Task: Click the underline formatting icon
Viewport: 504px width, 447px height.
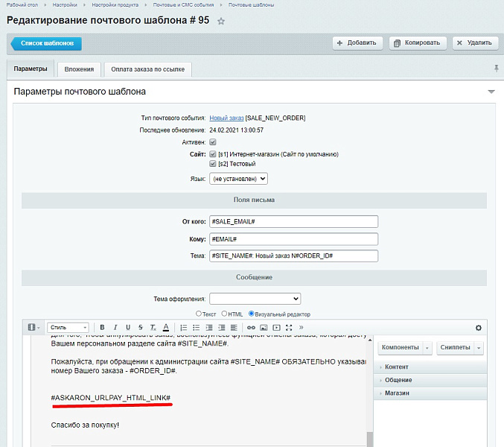Action: coord(128,327)
